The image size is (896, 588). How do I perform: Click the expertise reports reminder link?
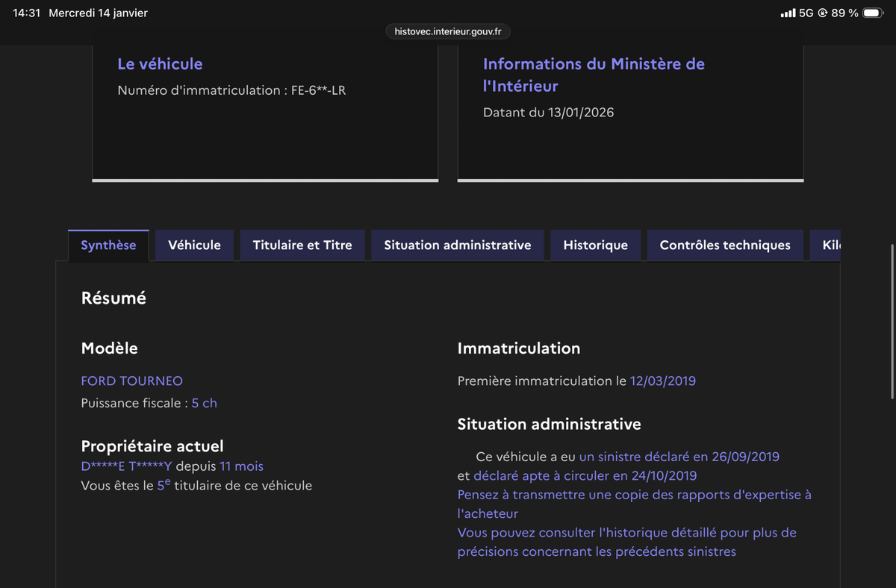pos(634,504)
